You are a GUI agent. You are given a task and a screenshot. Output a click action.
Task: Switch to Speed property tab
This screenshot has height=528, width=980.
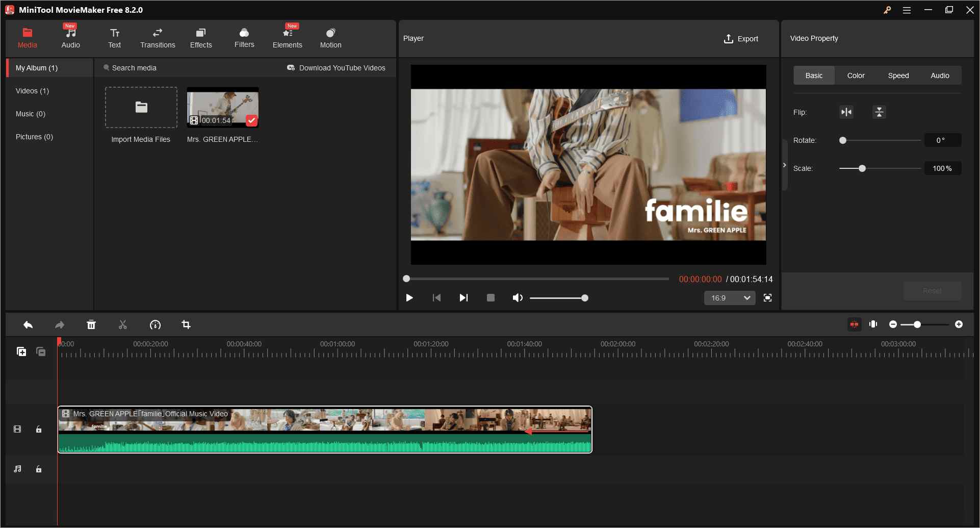[898, 76]
